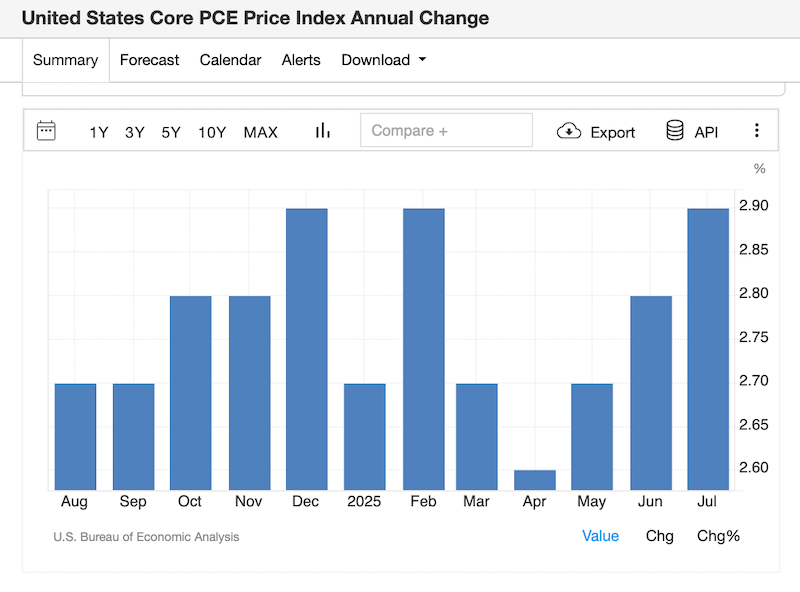This screenshot has width=800, height=592.
Task: Switch to the Forecast tab
Action: 149,60
